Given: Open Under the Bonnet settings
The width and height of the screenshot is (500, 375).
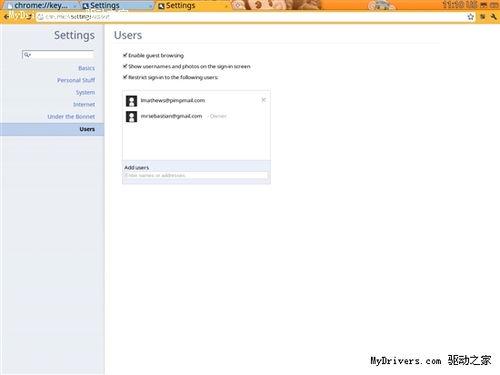Looking at the screenshot, I should pos(71,117).
